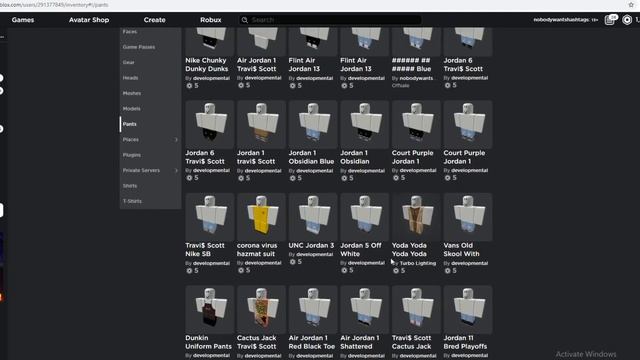Click Robux icon under Yoda Yoda Yoda Yoda
This screenshot has height=360, width=640.
pos(396,271)
